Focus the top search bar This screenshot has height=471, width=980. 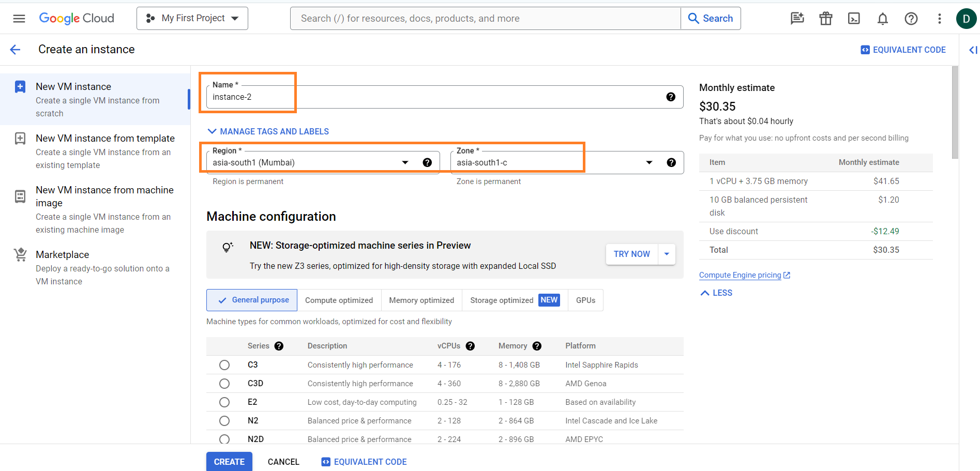pos(485,19)
